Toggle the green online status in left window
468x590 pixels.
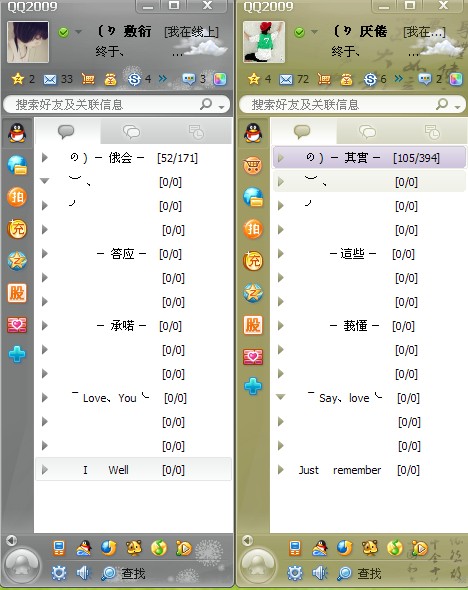pos(64,32)
